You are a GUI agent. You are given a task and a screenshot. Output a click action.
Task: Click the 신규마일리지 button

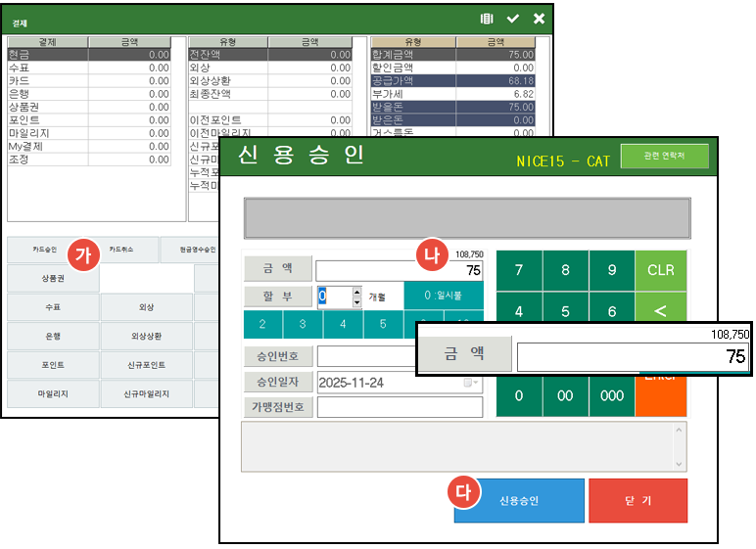click(x=147, y=393)
